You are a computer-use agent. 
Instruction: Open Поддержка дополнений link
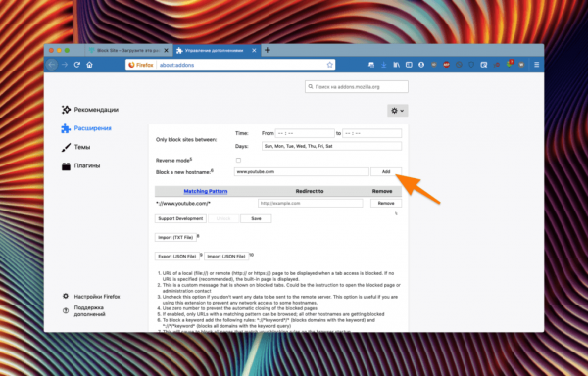pyautogui.click(x=84, y=311)
